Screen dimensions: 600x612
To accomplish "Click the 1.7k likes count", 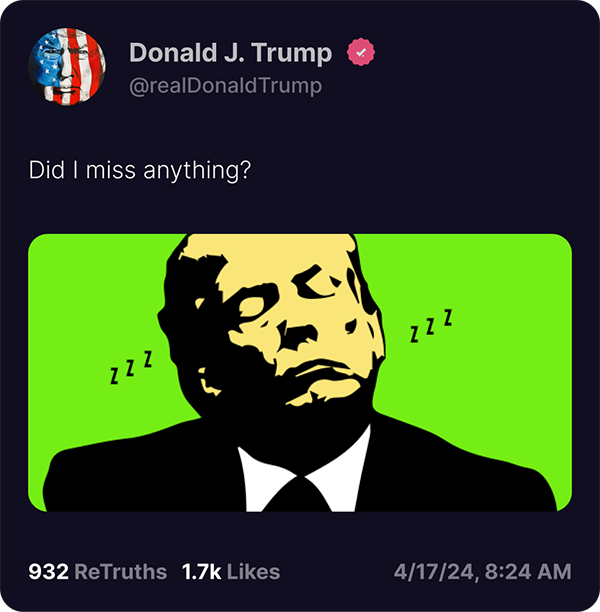I will point(201,572).
